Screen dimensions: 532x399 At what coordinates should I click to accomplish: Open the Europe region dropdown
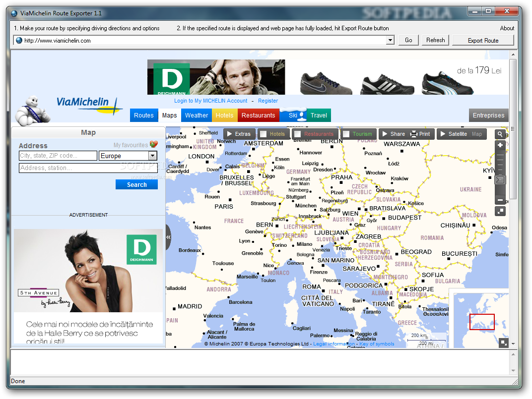click(x=153, y=156)
